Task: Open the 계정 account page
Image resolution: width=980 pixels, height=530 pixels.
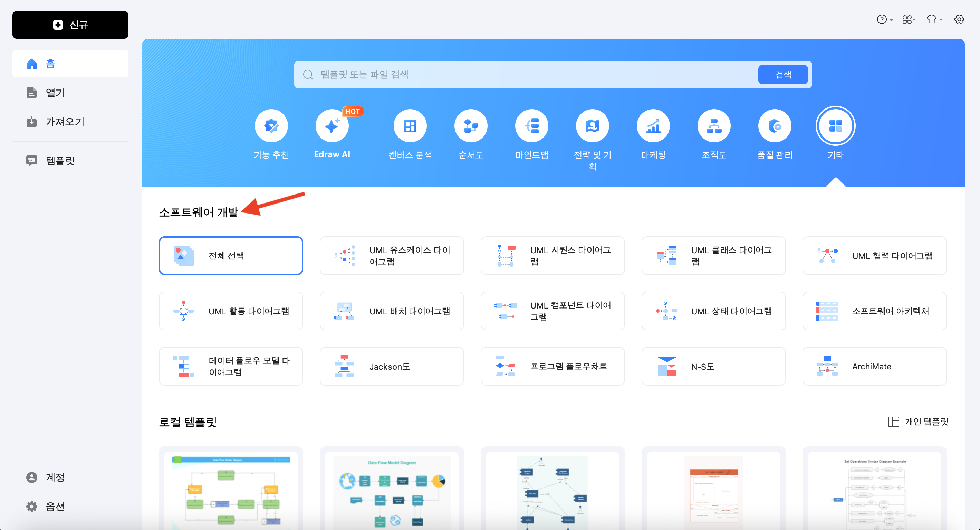Action: point(70,477)
